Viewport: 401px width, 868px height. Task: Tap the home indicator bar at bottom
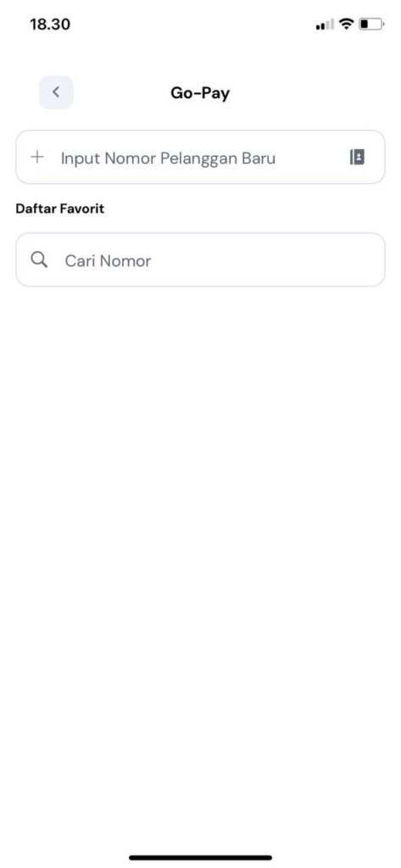click(200, 858)
